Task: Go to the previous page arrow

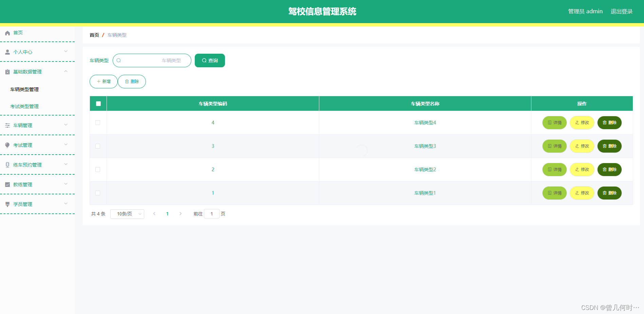Action: pos(154,214)
